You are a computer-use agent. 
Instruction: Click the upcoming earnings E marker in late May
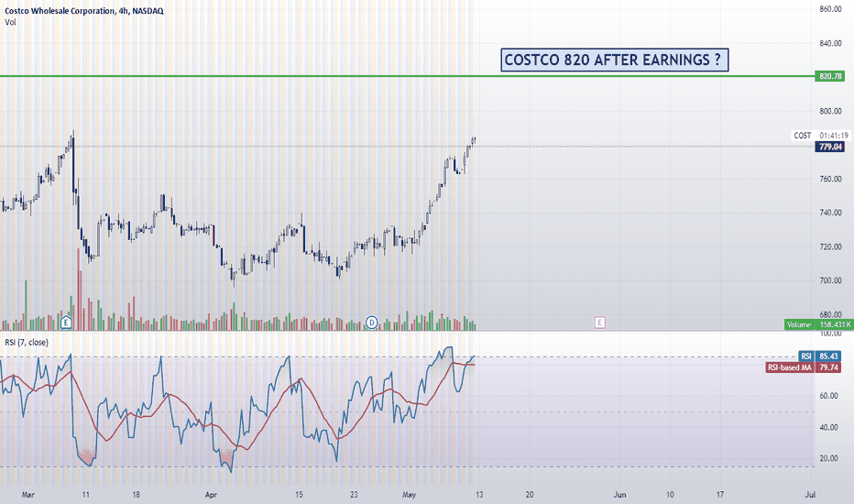coord(599,323)
